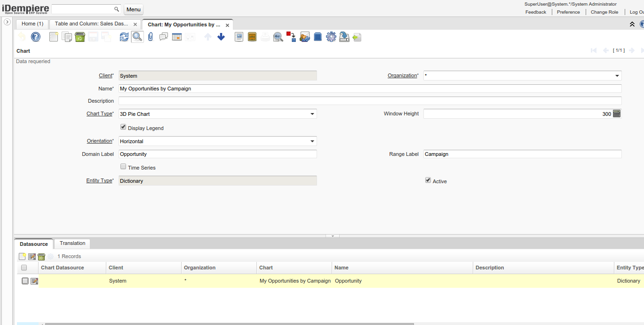Click the Attachment paperclip icon
This screenshot has width=644, height=325.
[151, 37]
